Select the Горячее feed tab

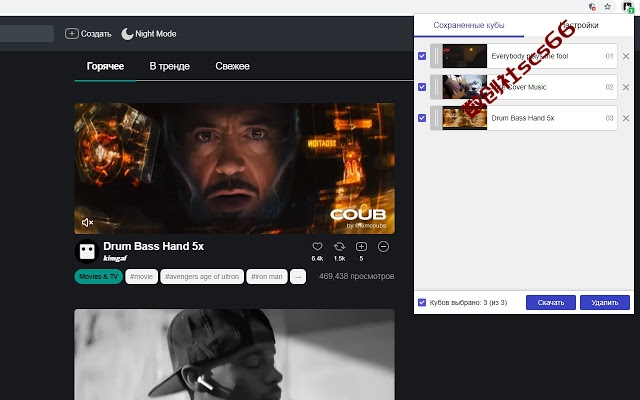(105, 66)
